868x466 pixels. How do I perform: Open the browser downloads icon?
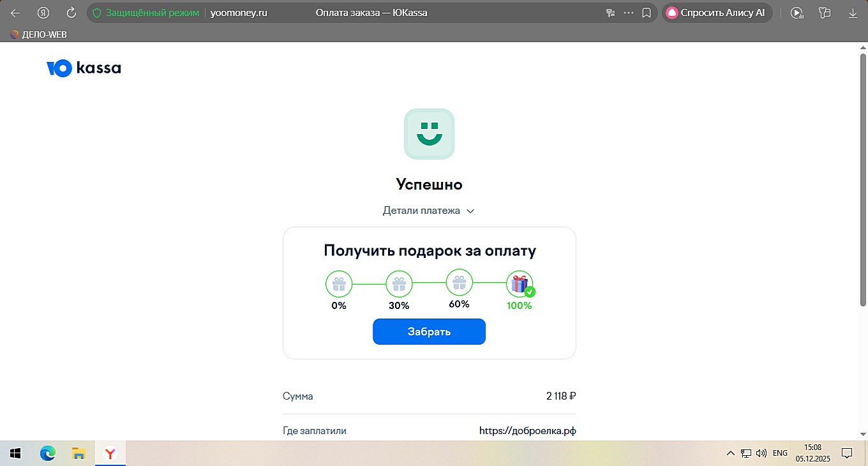(x=853, y=13)
